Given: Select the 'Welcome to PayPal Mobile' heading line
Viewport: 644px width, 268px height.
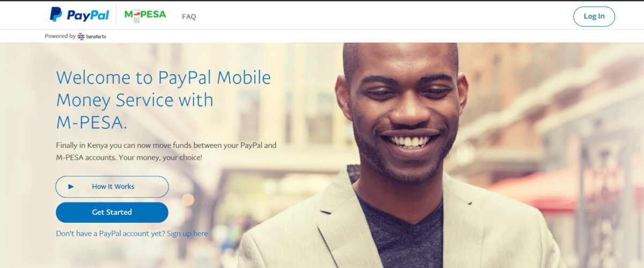Looking at the screenshot, I should click(x=163, y=77).
